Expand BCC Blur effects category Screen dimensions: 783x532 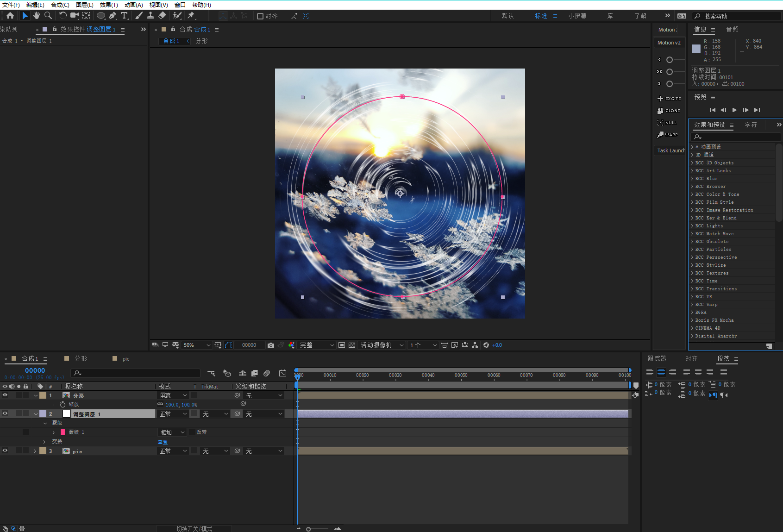pos(692,179)
